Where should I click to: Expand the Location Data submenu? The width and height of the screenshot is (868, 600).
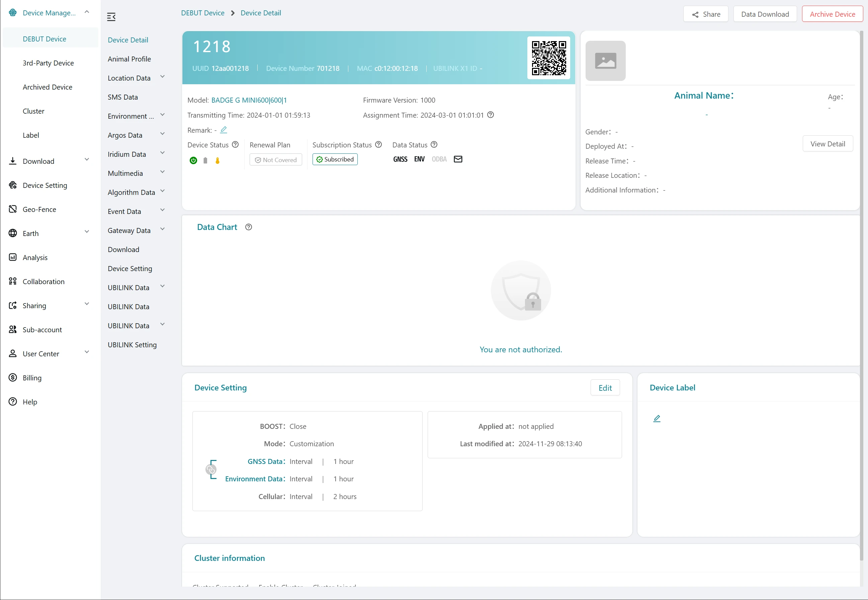click(162, 77)
